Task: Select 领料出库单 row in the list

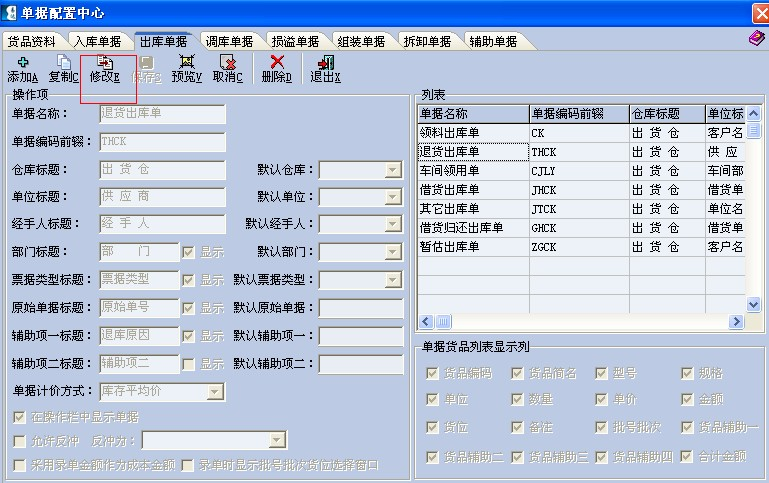Action: coord(471,133)
